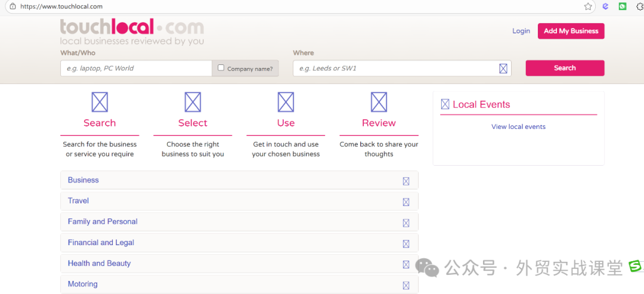The height and width of the screenshot is (294, 644).
Task: Expand the Family and Personal category
Action: (x=239, y=222)
